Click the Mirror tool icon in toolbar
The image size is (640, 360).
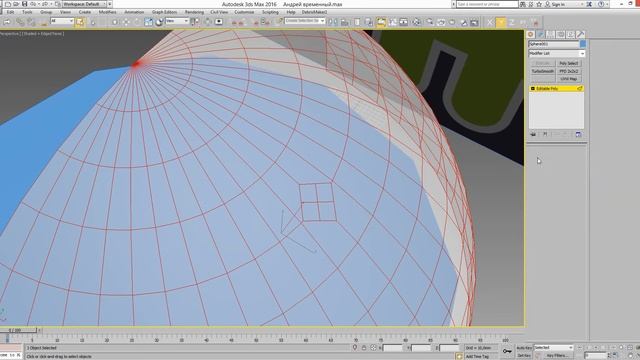click(333, 22)
